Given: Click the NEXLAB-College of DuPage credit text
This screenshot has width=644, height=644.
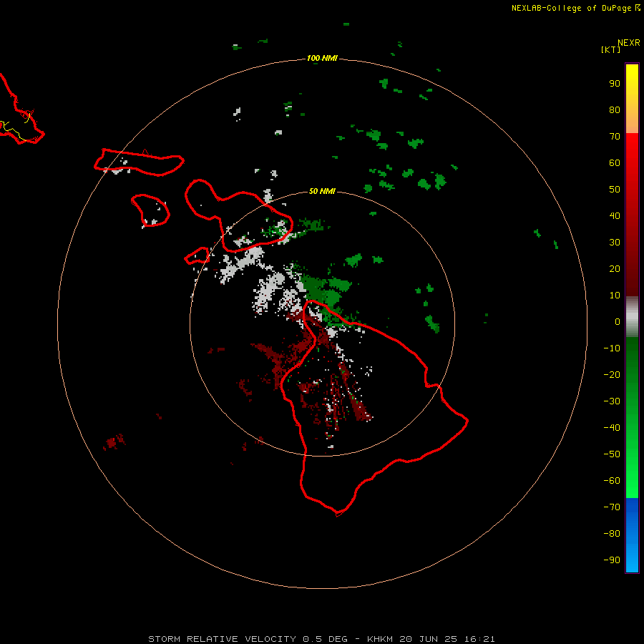Looking at the screenshot, I should (x=572, y=8).
